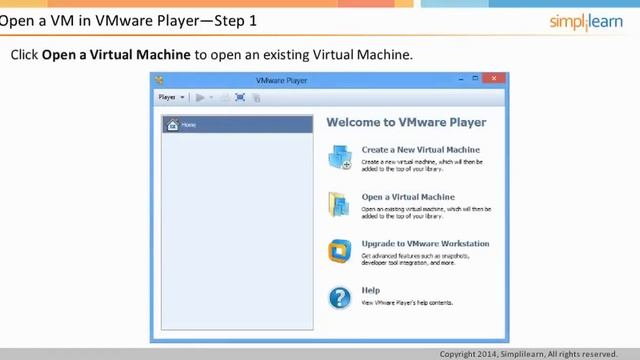Click the 'Welcome to VMware Player' heading
Viewport: 640px width, 360px height.
[406, 122]
